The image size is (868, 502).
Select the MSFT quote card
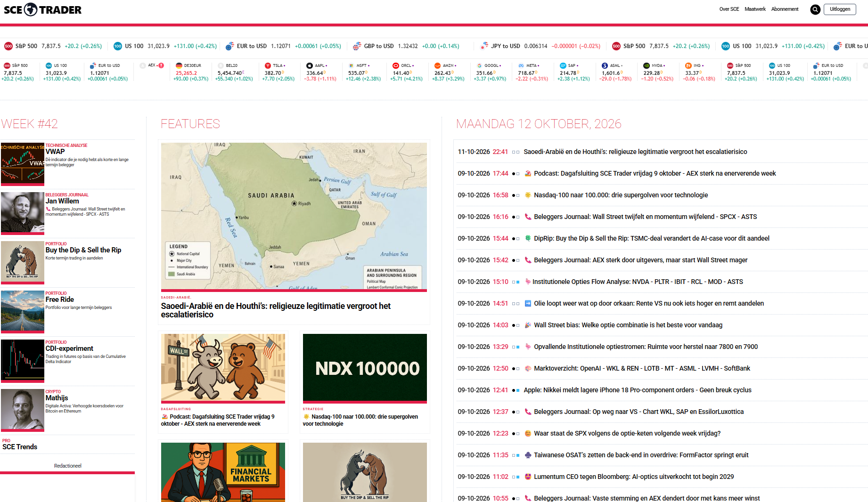(x=362, y=73)
